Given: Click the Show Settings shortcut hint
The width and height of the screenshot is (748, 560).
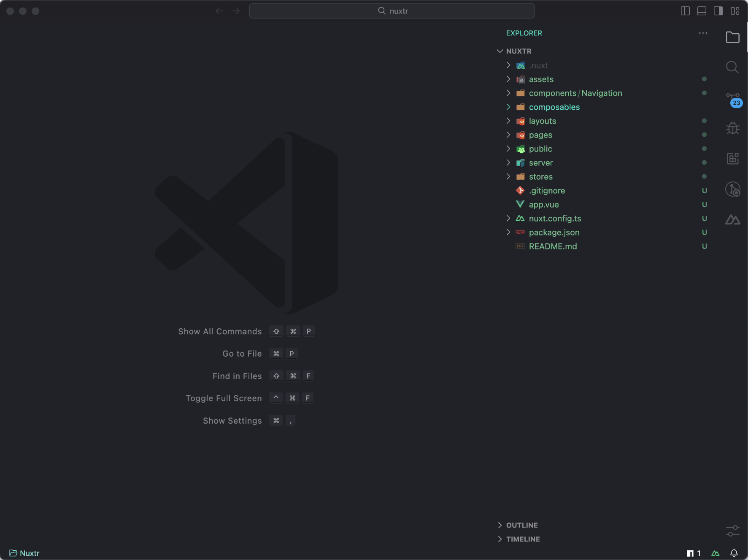Looking at the screenshot, I should [249, 421].
